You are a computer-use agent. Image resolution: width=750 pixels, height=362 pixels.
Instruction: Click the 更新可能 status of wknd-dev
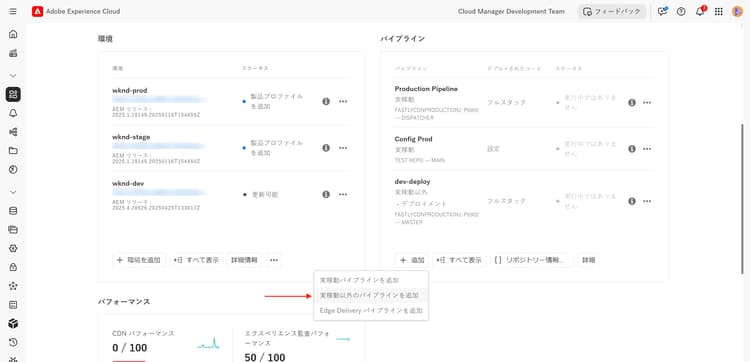tap(265, 195)
